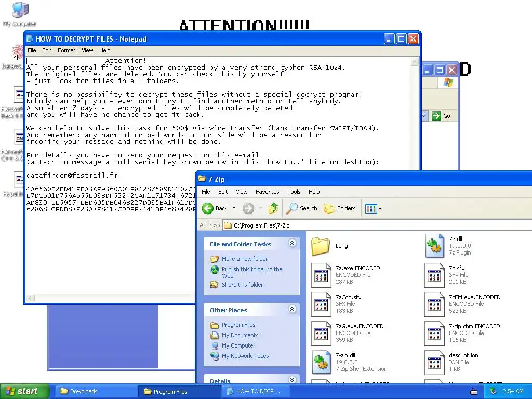The width and height of the screenshot is (532, 399).
Task: Open the Favorites menu in 7-Zip window
Action: click(x=268, y=192)
